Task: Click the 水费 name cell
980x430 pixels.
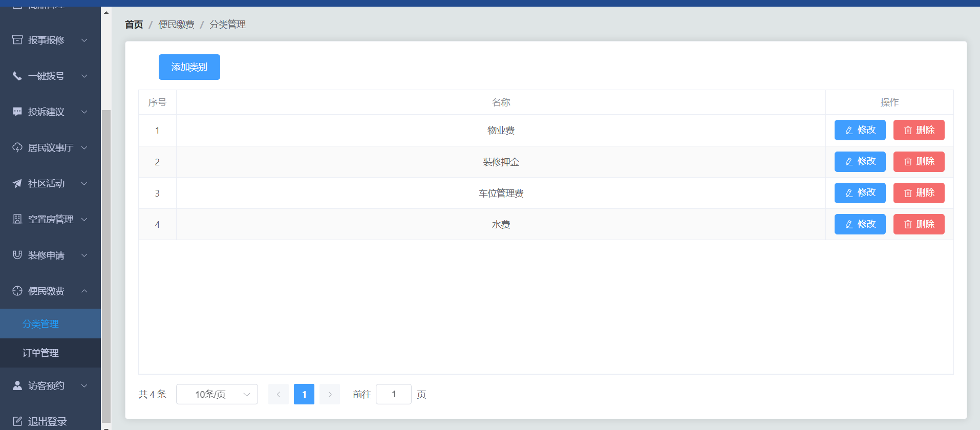Action: click(501, 224)
